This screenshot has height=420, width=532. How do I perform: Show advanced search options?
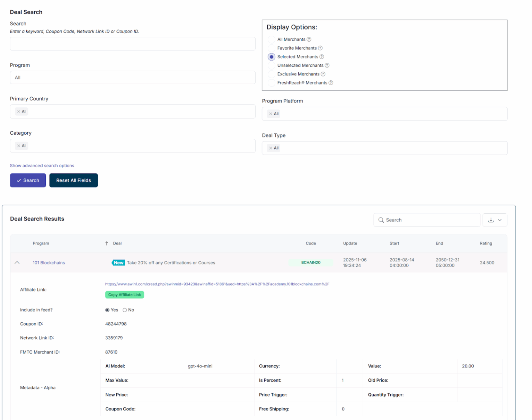click(x=42, y=166)
